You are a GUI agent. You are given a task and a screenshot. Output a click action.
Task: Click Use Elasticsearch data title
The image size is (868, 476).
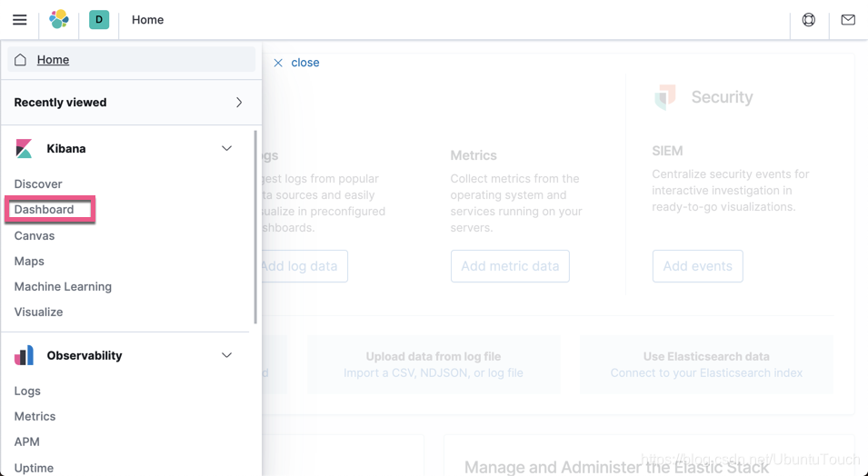pos(706,356)
